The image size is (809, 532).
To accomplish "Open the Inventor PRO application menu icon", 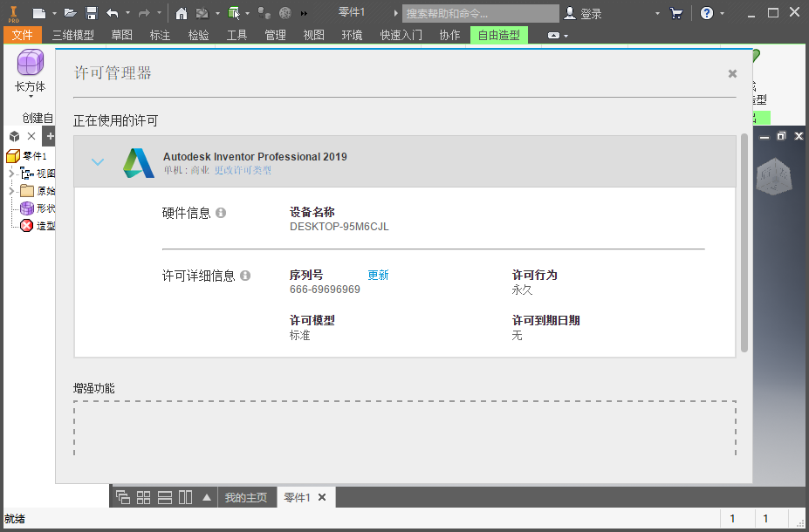I will coord(13,14).
